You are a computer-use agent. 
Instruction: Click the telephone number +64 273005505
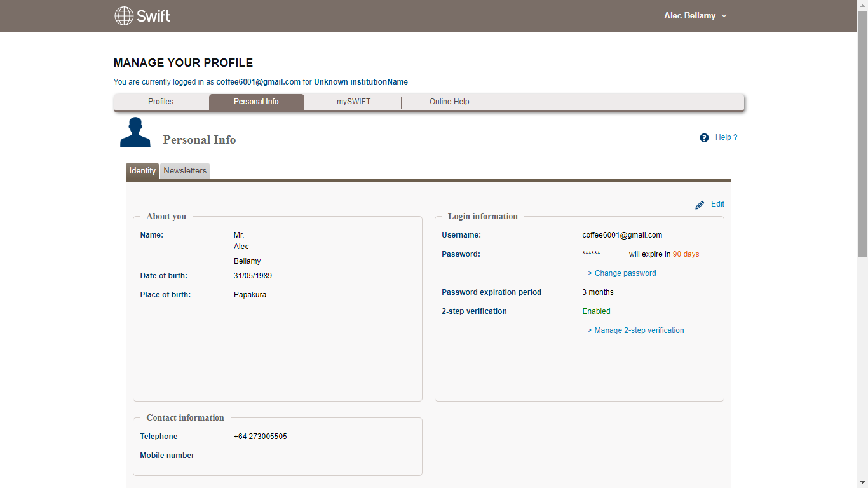coord(260,437)
